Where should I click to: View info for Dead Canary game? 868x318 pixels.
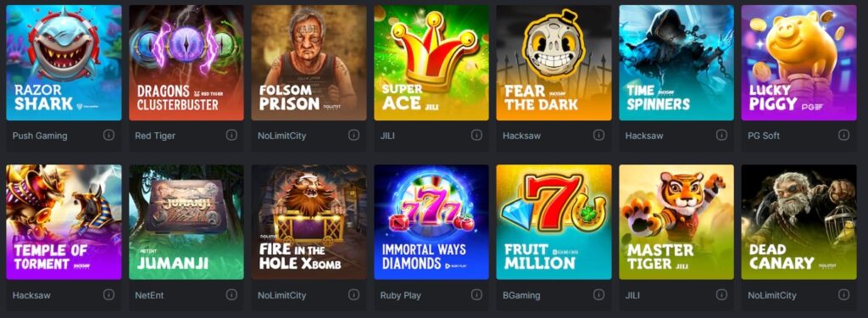point(843,294)
